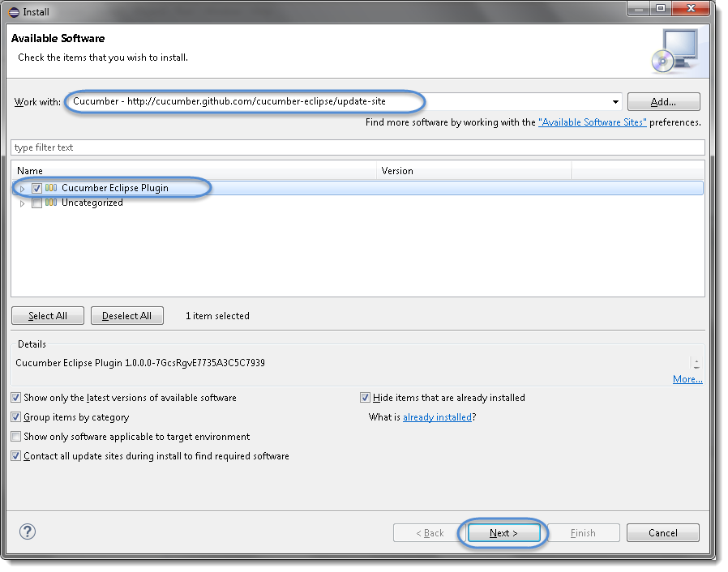Click the Work with URL field

343,101
